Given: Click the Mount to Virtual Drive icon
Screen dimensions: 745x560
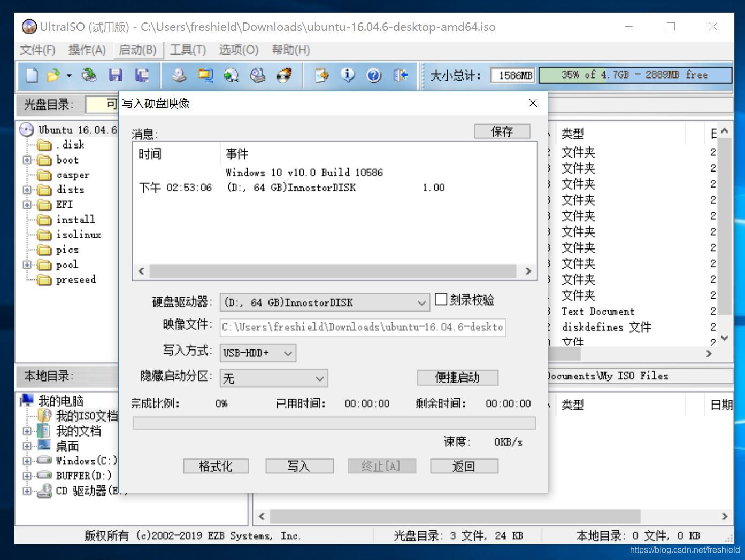Looking at the screenshot, I should tap(258, 75).
